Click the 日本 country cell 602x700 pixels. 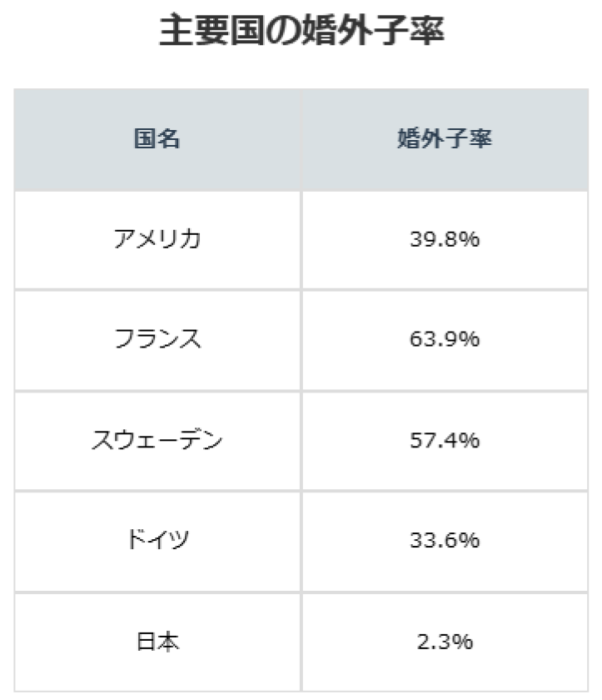[157, 642]
